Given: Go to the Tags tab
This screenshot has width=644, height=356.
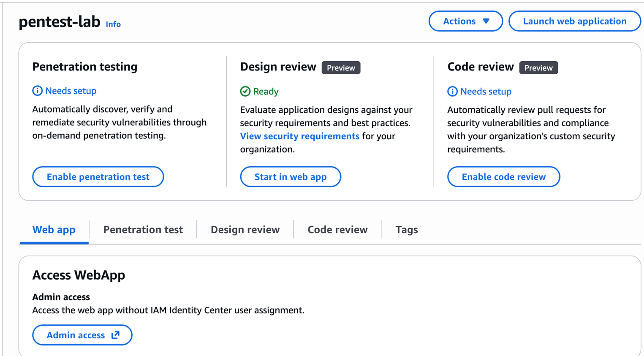Looking at the screenshot, I should pos(406,229).
